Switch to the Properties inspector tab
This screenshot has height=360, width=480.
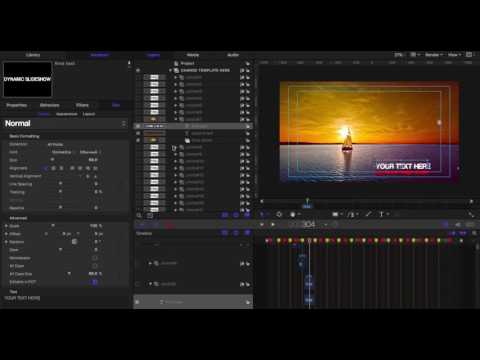coord(17,105)
